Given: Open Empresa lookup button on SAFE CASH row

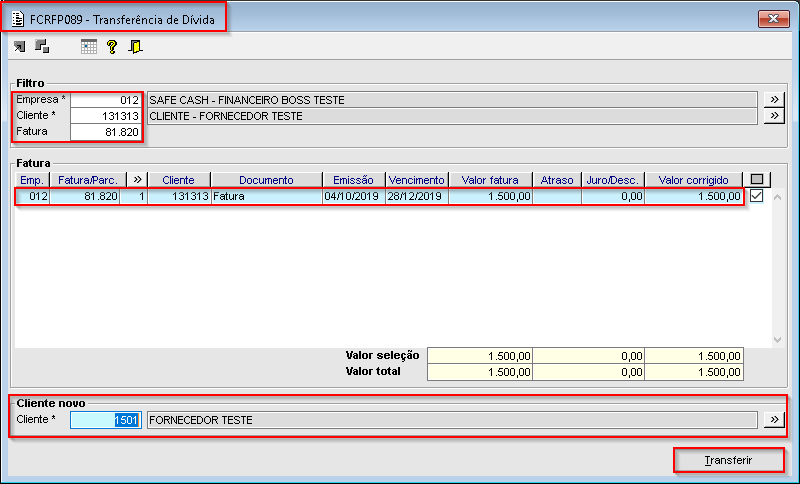Looking at the screenshot, I should (x=774, y=99).
